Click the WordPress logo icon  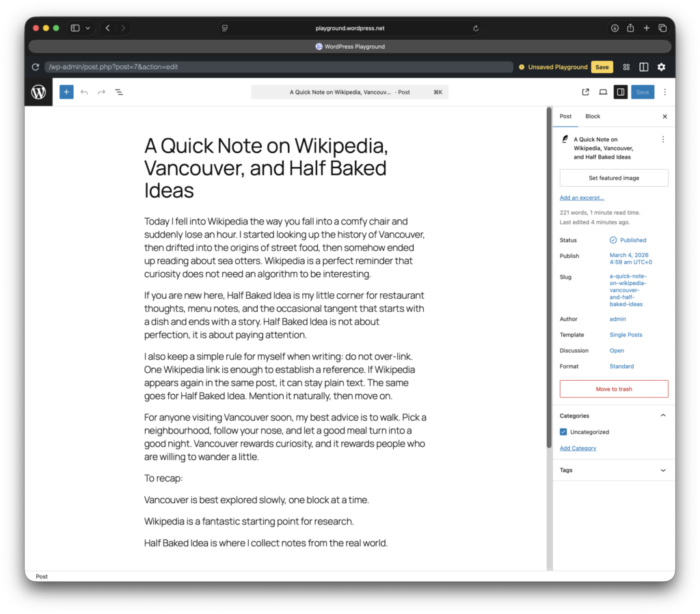pos(39,92)
